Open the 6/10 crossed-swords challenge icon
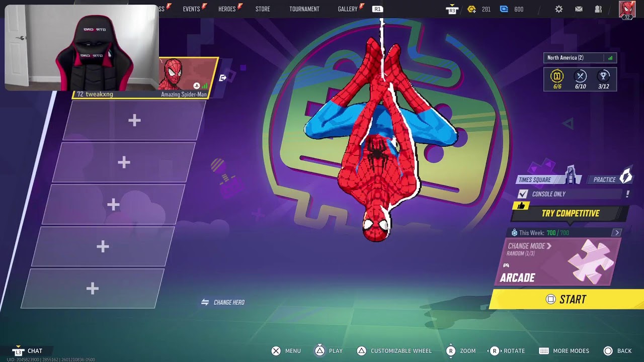 tap(581, 76)
